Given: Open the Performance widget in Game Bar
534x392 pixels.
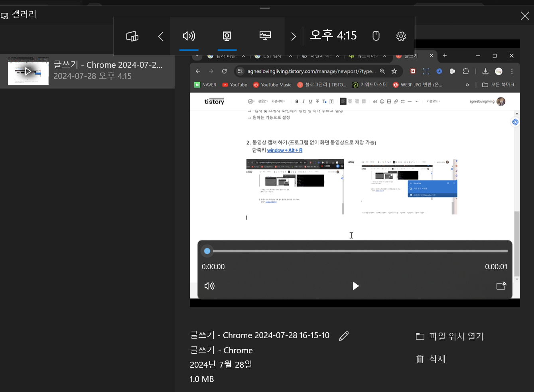Looking at the screenshot, I should coord(265,36).
